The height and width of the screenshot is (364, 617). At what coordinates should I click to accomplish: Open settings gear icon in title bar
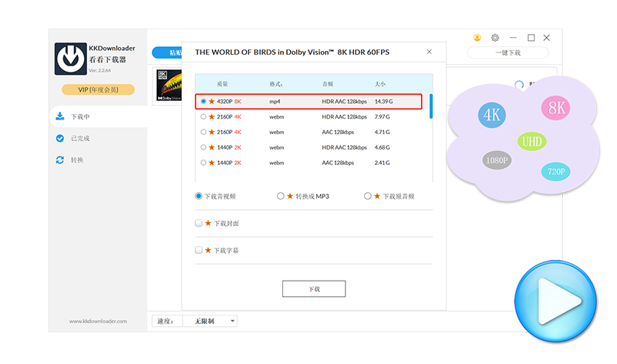coord(495,37)
